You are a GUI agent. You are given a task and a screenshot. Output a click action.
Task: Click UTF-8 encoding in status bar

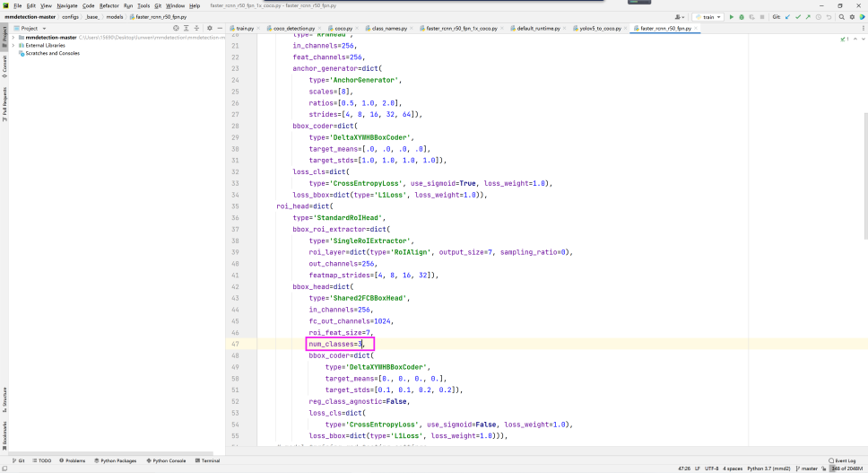tap(711, 469)
